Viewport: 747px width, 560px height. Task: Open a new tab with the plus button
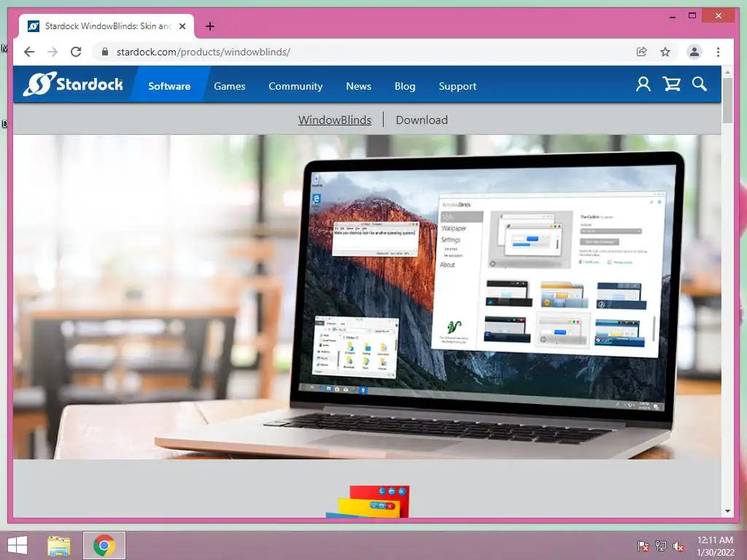(x=210, y=26)
